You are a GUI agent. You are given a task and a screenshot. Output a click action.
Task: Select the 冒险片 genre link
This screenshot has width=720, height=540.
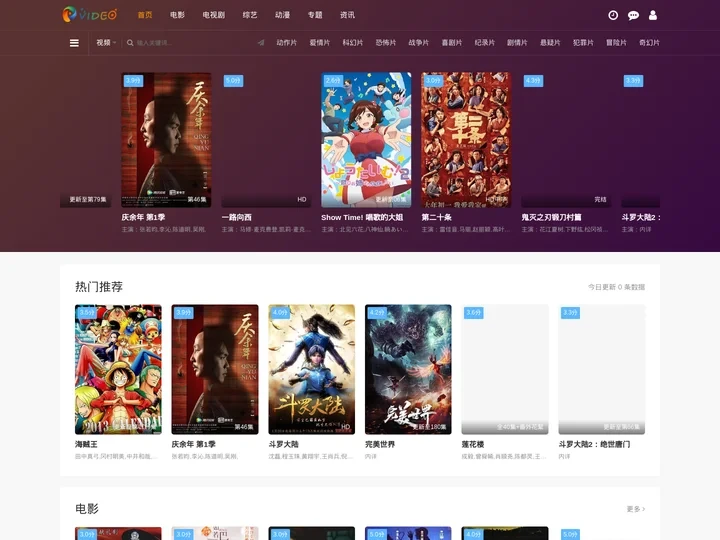[x=617, y=43]
